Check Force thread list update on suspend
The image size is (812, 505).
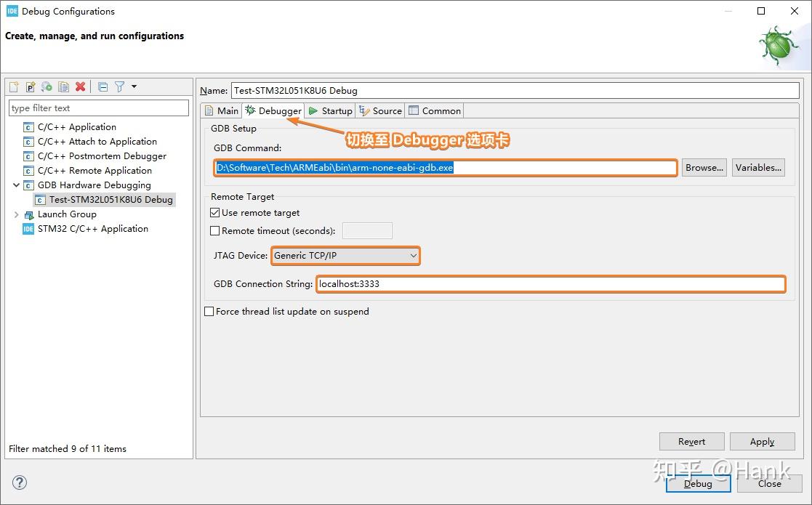[x=209, y=312]
